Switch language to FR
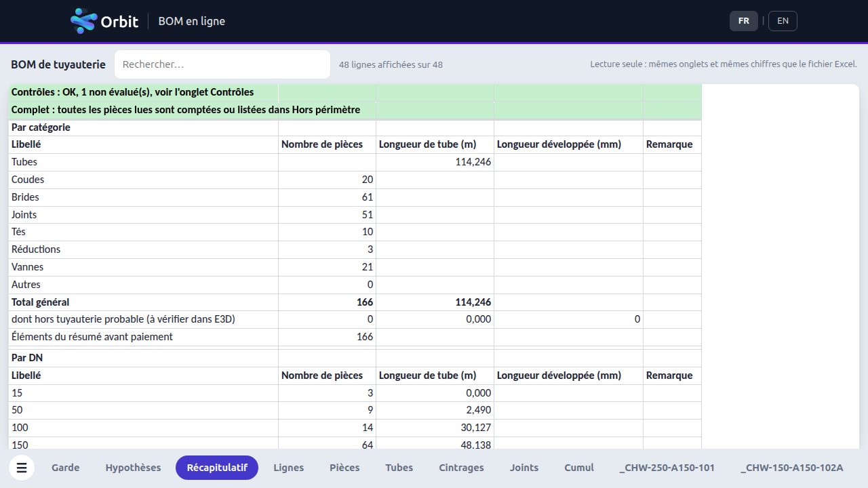The width and height of the screenshot is (868, 488). (744, 21)
